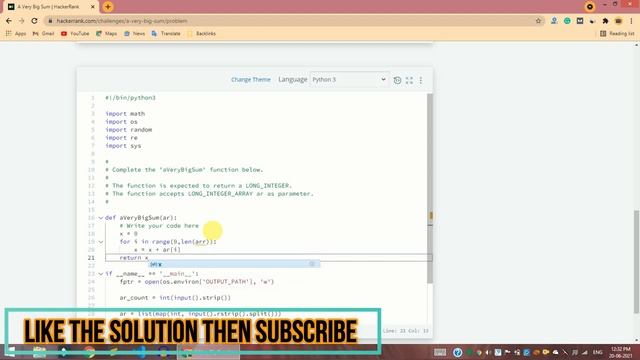Go back to the previous page

(9, 21)
